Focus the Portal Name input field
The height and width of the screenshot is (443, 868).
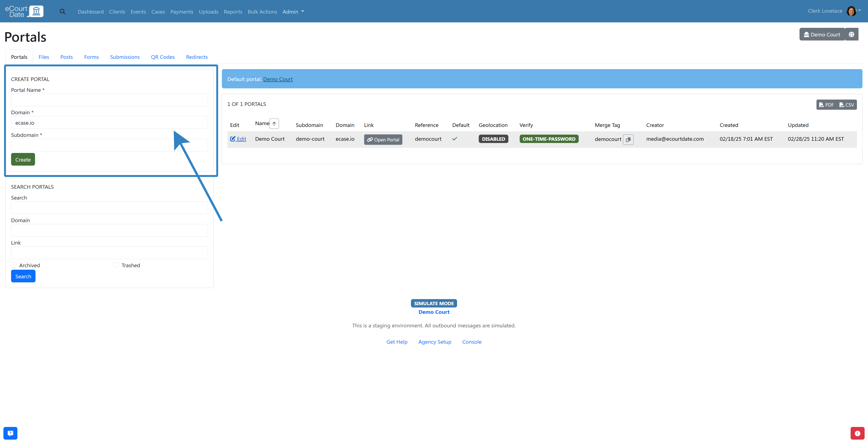tap(109, 100)
